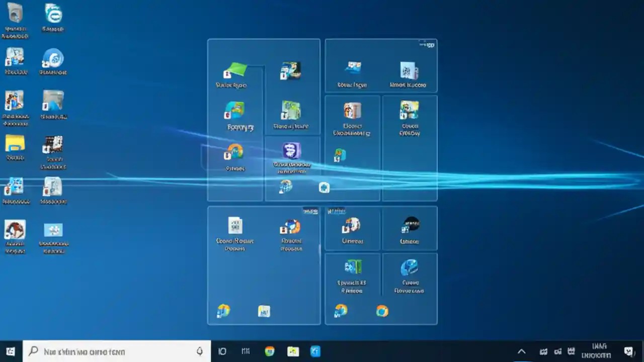Open Chrome from the taskbar
Viewport: 644px width, 362px height.
click(269, 351)
